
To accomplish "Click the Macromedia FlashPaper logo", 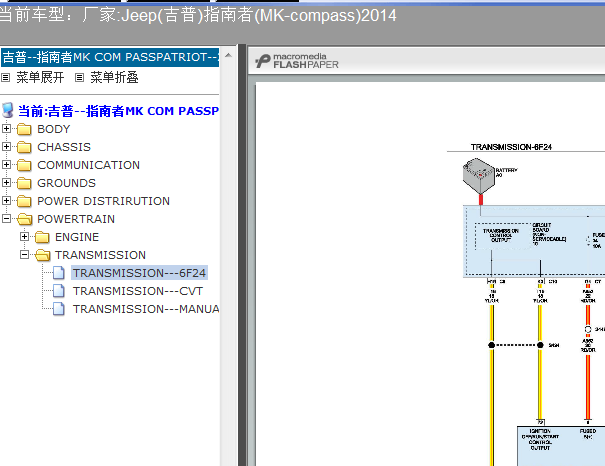I will tap(296, 61).
